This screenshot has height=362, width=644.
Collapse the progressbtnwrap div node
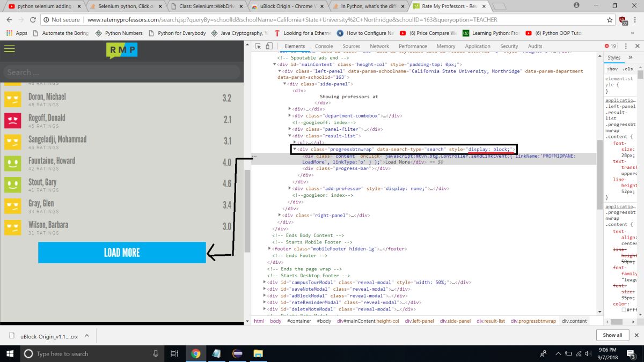tap(295, 149)
